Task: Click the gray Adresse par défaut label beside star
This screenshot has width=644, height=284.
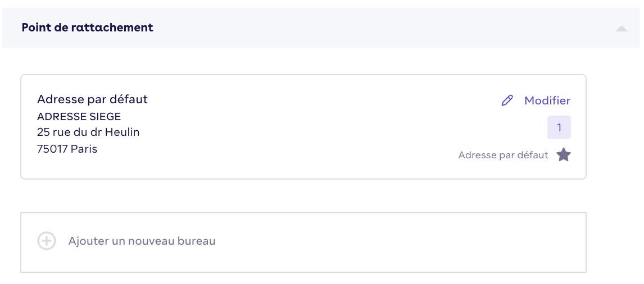Action: pos(503,155)
